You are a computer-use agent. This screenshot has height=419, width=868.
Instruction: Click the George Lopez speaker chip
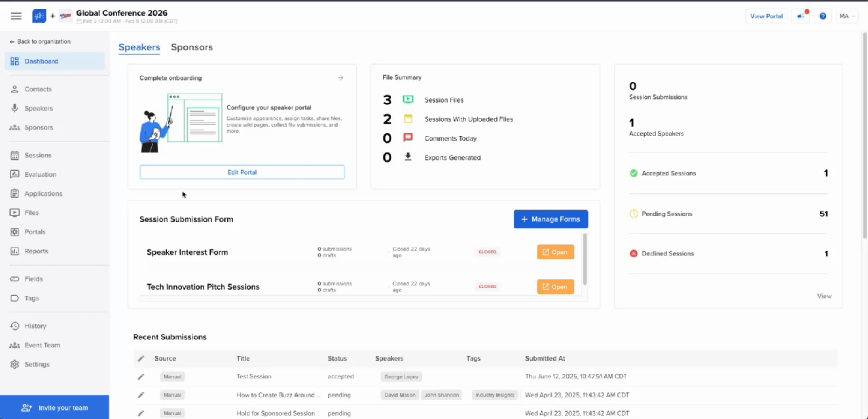401,376
